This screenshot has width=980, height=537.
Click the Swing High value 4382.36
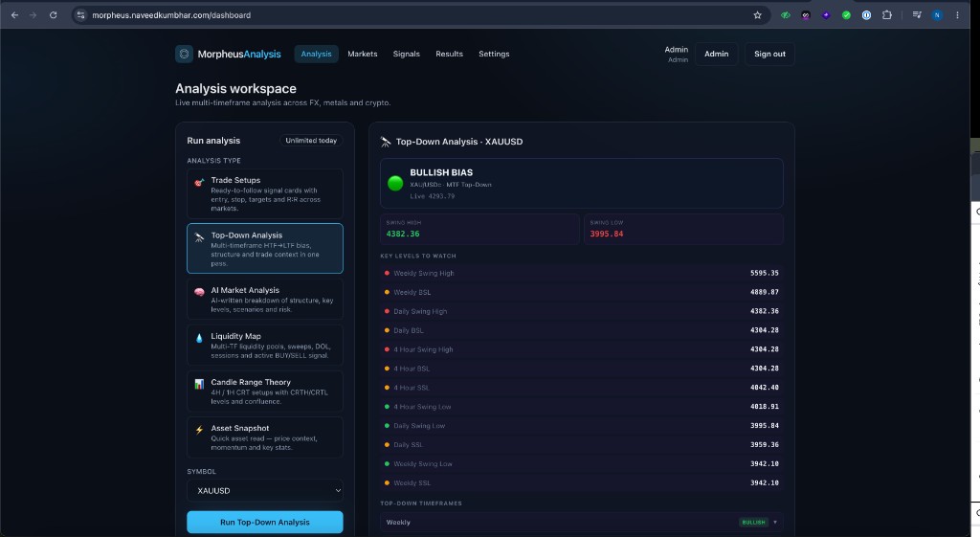coord(403,234)
